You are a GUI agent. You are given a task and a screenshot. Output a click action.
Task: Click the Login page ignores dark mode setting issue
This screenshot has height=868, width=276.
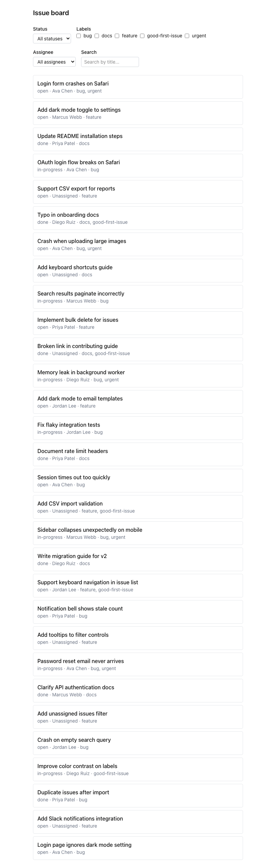(138, 848)
